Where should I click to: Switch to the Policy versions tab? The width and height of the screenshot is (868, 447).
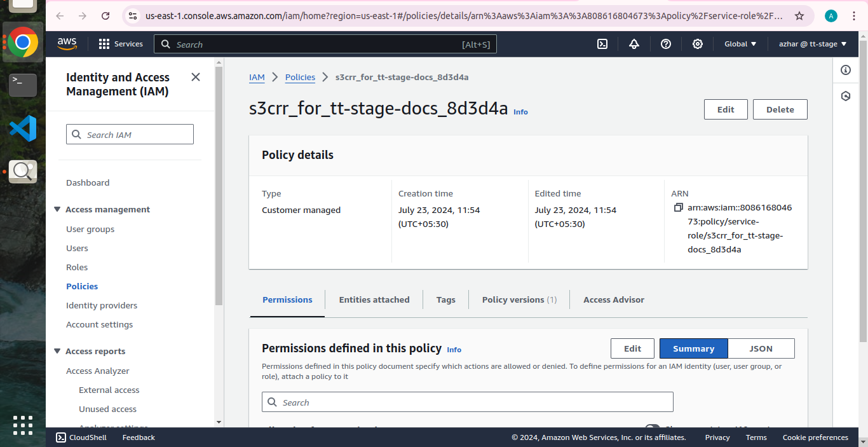(x=519, y=299)
